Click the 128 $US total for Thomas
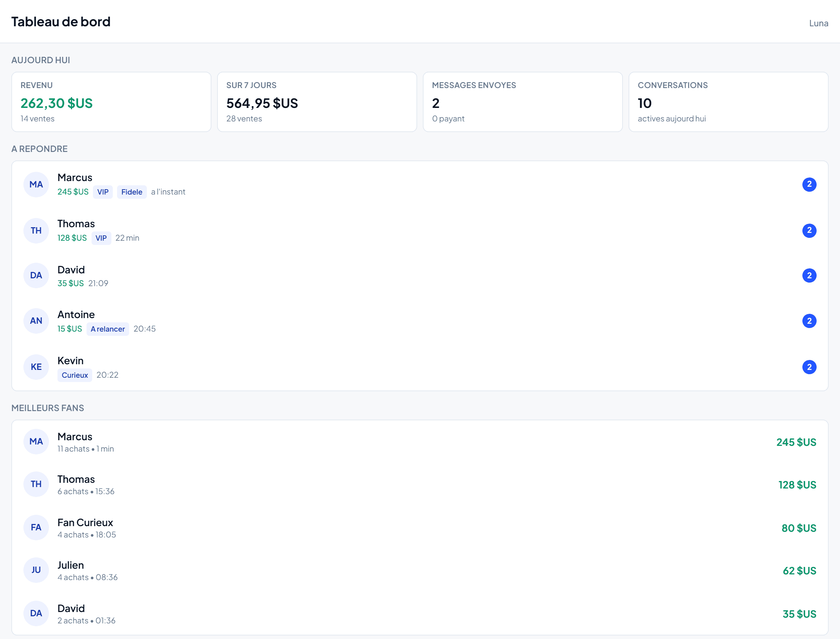This screenshot has width=840, height=639. click(797, 485)
